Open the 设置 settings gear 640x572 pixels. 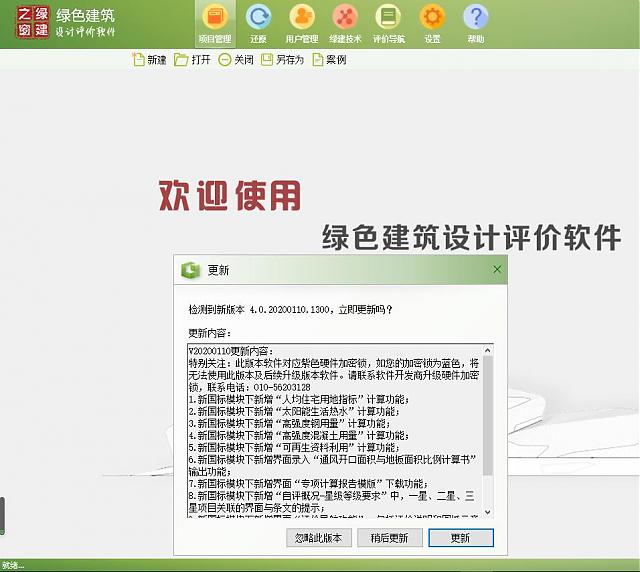click(432, 24)
